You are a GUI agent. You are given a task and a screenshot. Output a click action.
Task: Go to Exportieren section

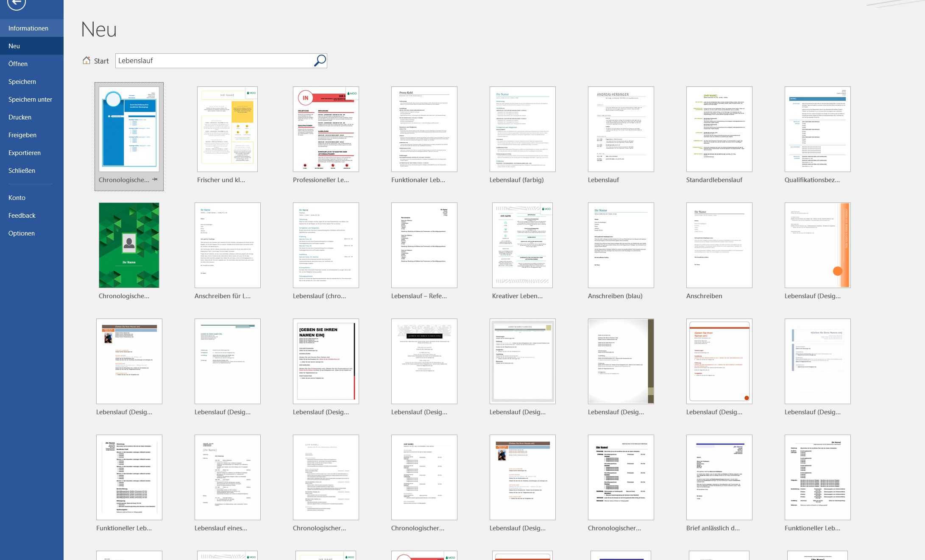pyautogui.click(x=25, y=153)
